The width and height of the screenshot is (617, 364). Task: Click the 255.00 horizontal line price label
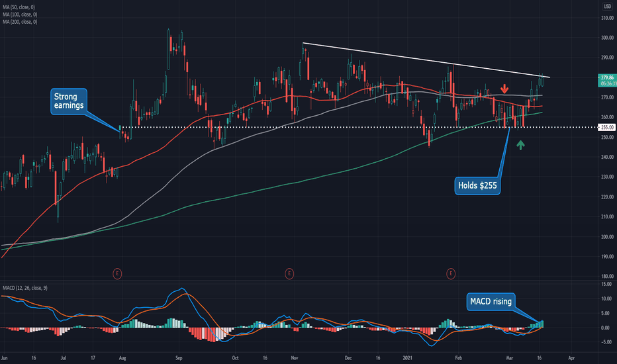[607, 127]
